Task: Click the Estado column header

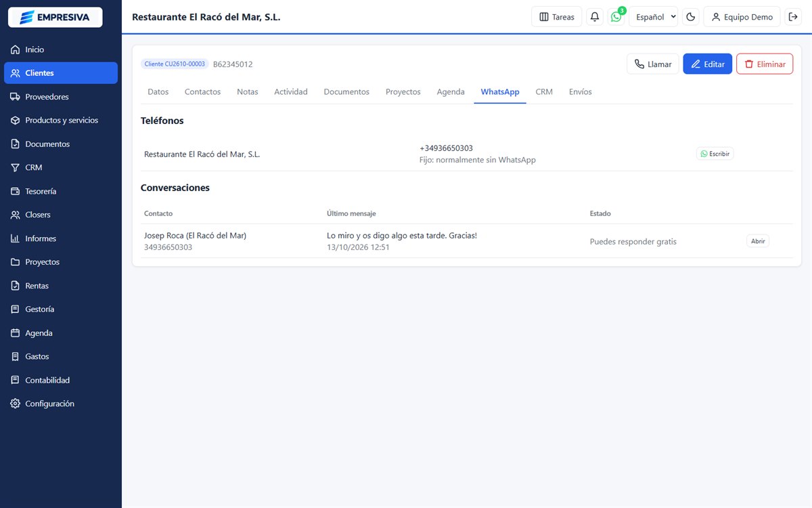Action: tap(600, 213)
